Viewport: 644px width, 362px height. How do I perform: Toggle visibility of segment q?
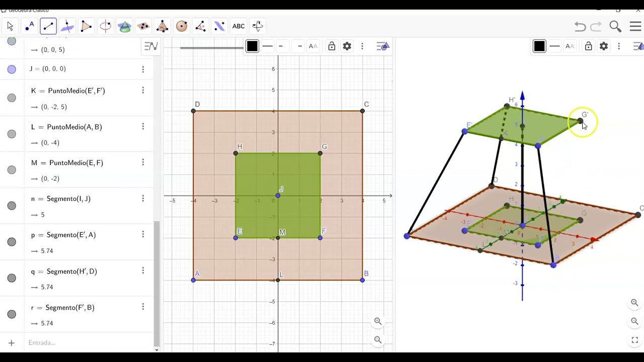[x=12, y=278]
